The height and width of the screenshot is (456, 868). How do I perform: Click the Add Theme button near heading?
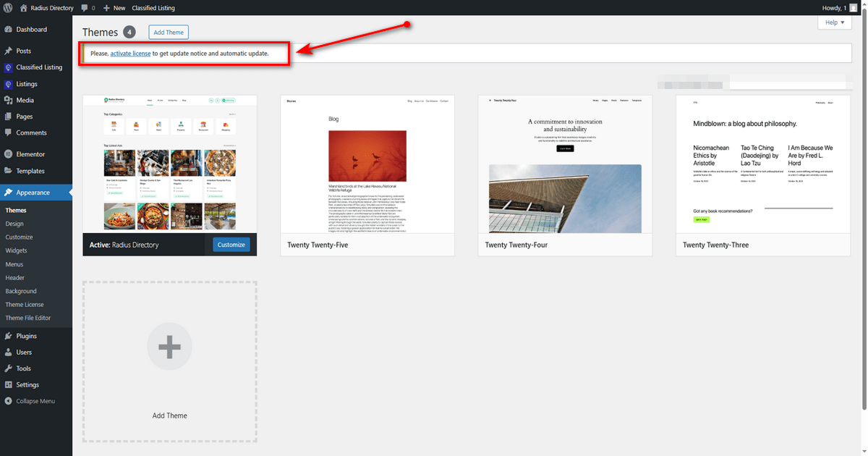coord(169,33)
